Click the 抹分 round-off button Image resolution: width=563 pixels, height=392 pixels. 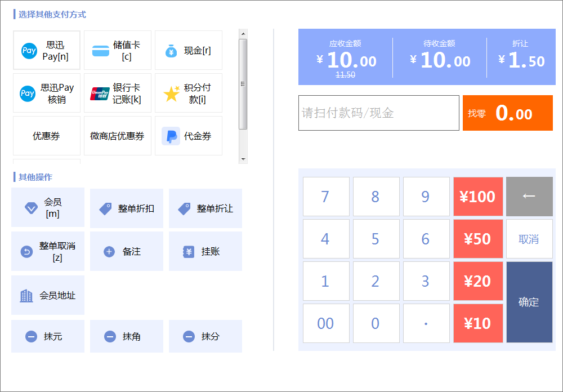[x=205, y=336]
